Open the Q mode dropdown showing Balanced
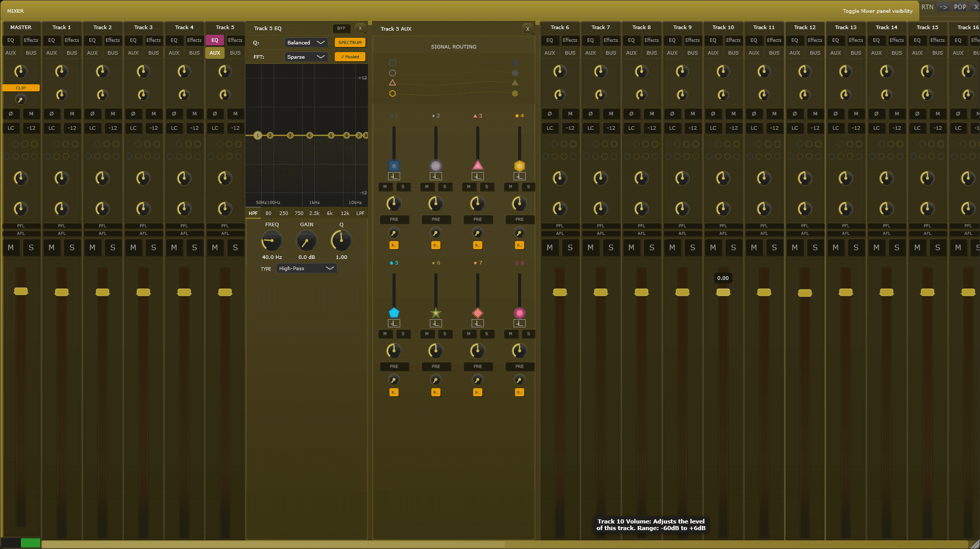Screen dimensions: 980x549 tap(306, 42)
